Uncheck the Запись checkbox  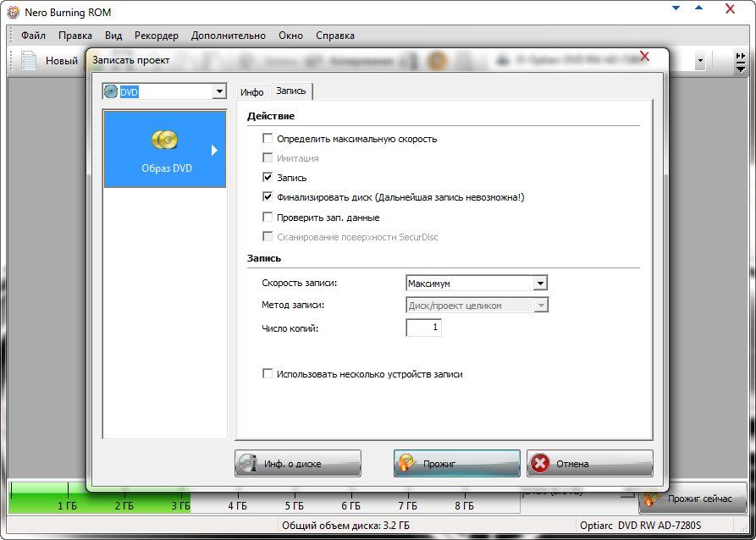pyautogui.click(x=268, y=178)
